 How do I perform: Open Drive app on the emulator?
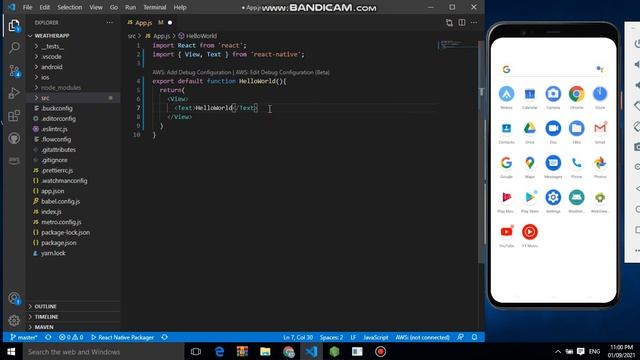530,129
